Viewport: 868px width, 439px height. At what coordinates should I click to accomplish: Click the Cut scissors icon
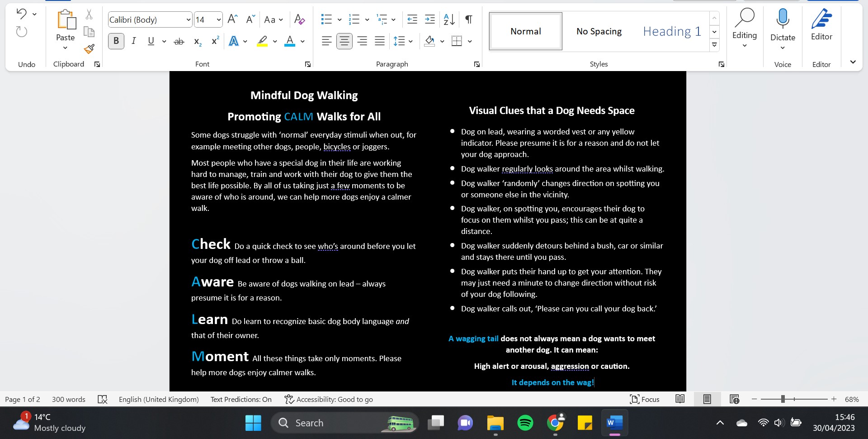tap(89, 14)
